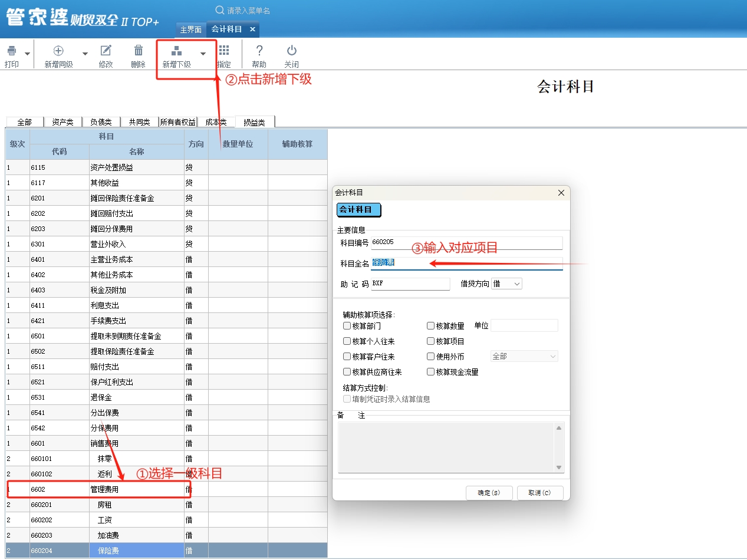Click inside the 备注 text area
The height and width of the screenshot is (560, 747).
(446, 447)
